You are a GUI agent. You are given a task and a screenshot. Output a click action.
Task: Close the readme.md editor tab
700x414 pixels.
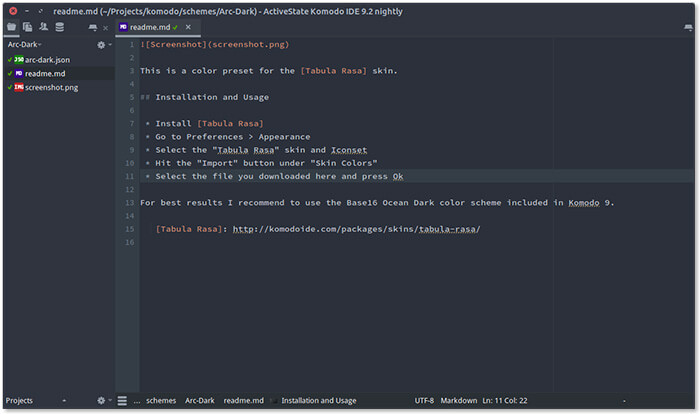coord(188,27)
